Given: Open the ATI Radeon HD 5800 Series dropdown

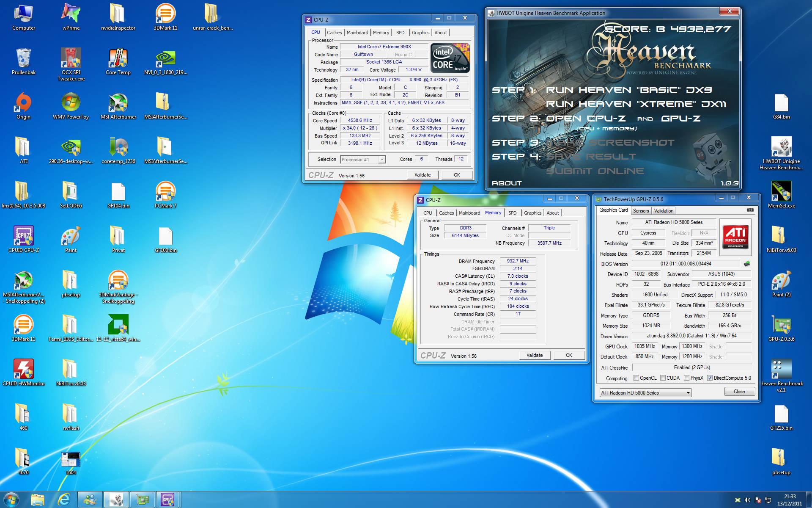Looking at the screenshot, I should point(646,393).
